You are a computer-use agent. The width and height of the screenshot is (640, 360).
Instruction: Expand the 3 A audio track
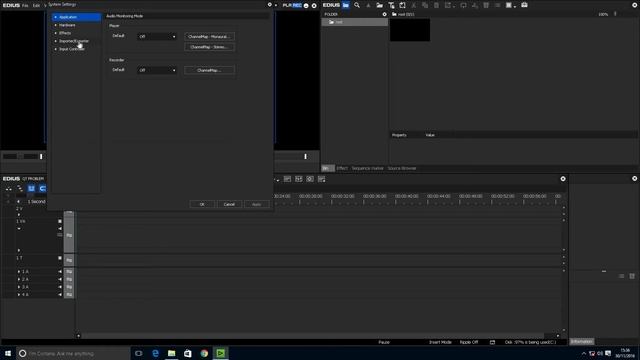pos(19,287)
